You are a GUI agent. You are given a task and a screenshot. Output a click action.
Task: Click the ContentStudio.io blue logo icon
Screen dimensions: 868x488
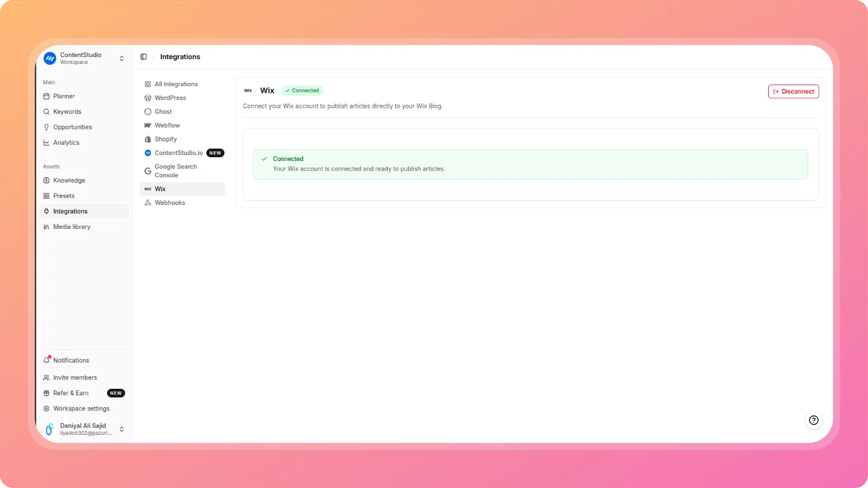click(148, 153)
